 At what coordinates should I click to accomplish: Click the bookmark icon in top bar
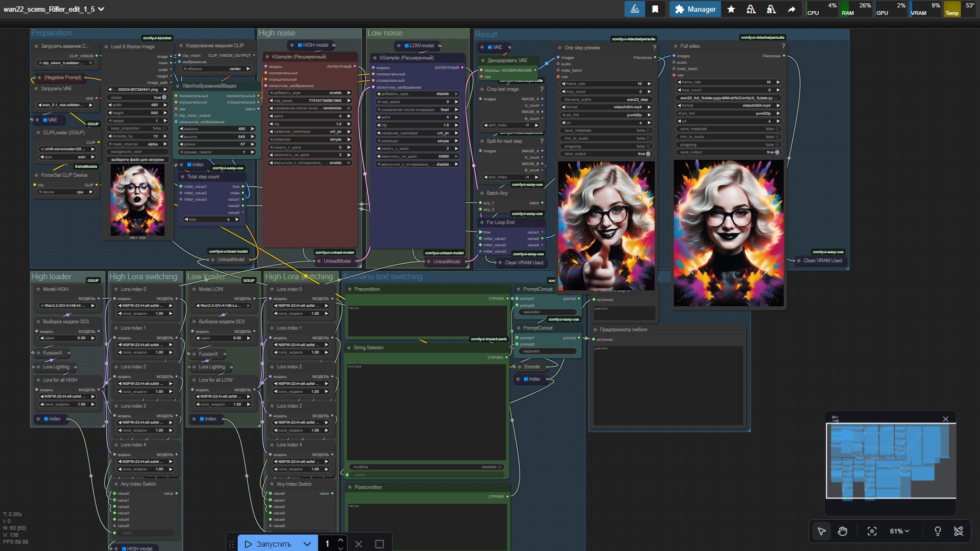[x=655, y=9]
